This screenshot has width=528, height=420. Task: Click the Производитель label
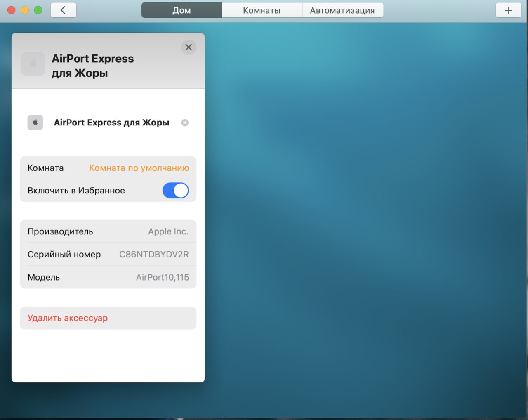pos(60,231)
